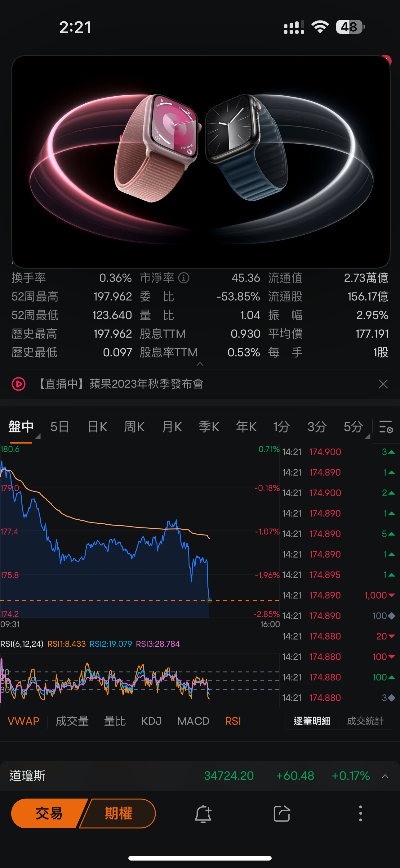The width and height of the screenshot is (400, 868).
Task: Tap the 52周最高 value 197.962
Action: click(113, 296)
